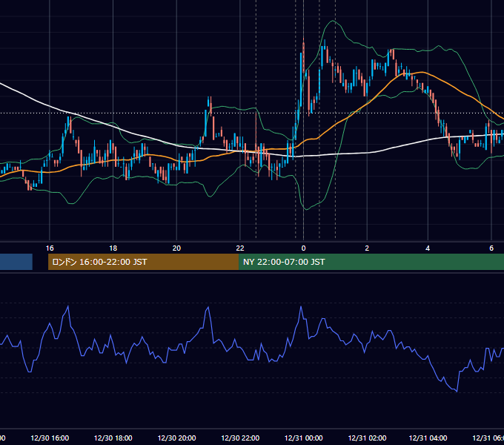Click the 12/31 00:00 date label
The height and width of the screenshot is (445, 504).
coord(303,438)
